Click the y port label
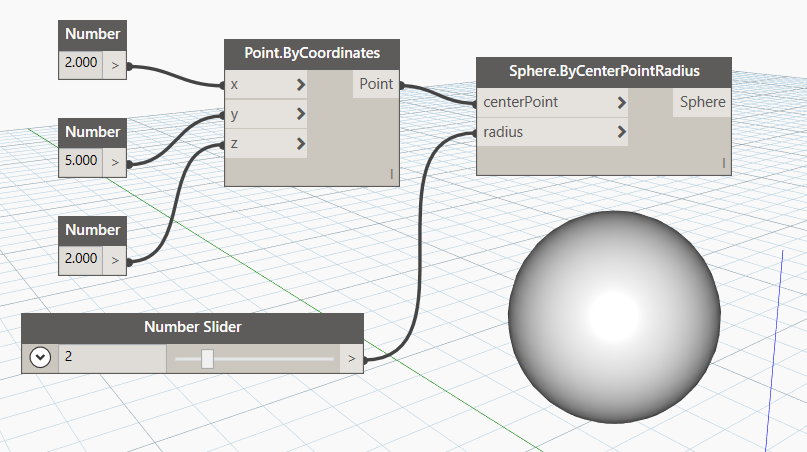This screenshot has width=807, height=452. click(234, 114)
